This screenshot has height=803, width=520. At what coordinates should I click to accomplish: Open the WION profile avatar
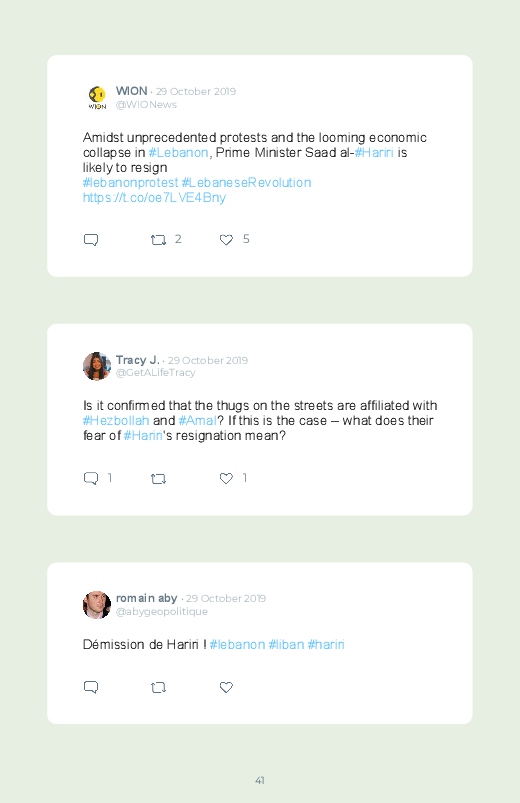[97, 97]
